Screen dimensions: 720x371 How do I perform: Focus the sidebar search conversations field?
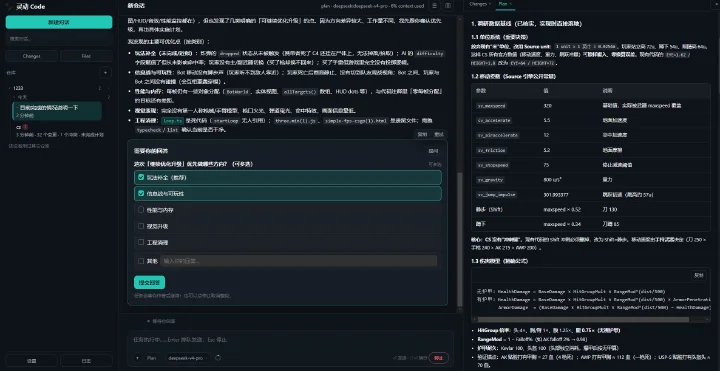59,39
